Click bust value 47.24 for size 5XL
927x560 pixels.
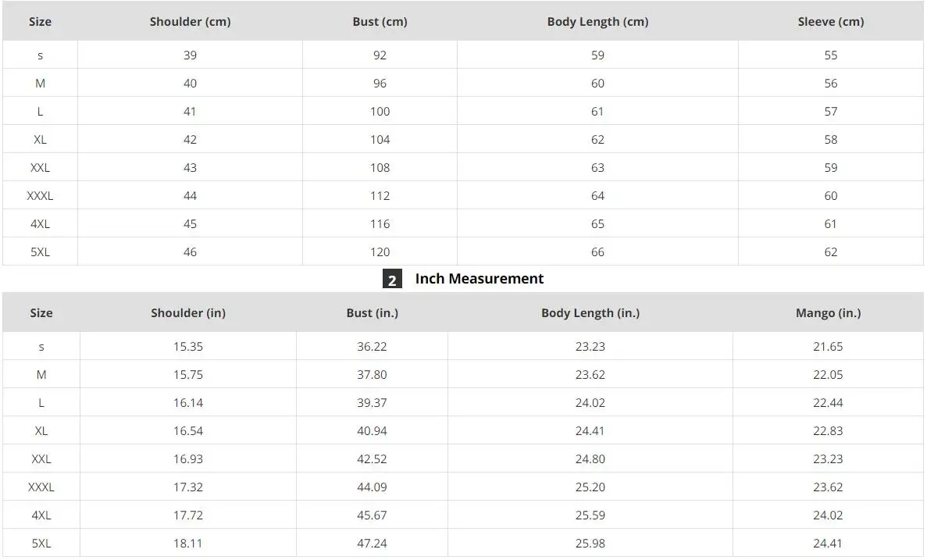(372, 544)
